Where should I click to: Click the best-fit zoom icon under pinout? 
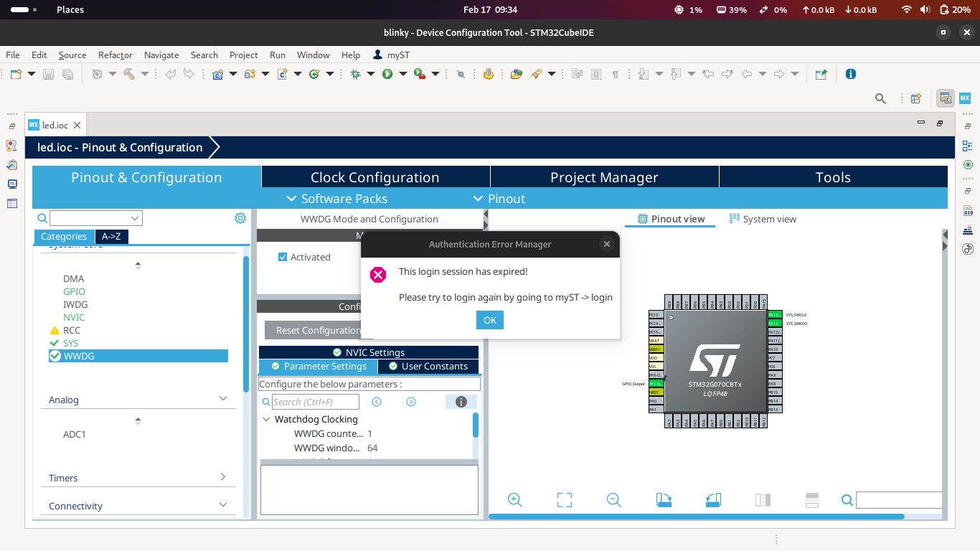pos(564,499)
